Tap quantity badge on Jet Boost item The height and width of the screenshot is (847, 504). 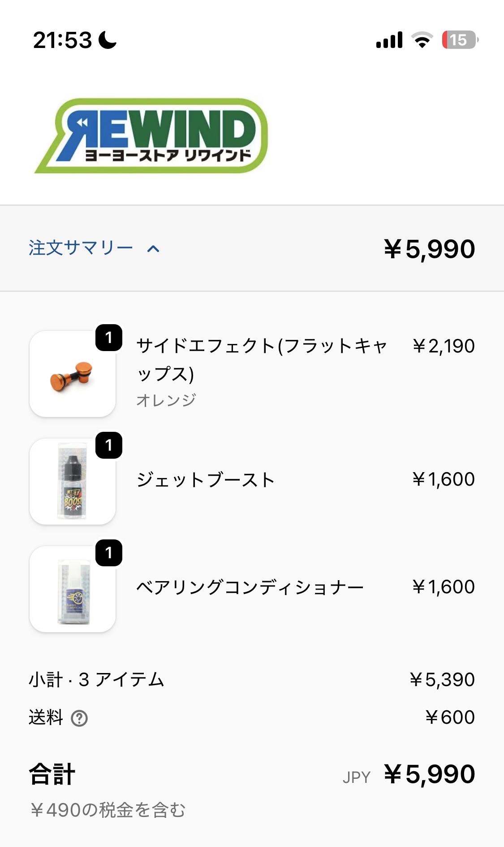click(109, 445)
